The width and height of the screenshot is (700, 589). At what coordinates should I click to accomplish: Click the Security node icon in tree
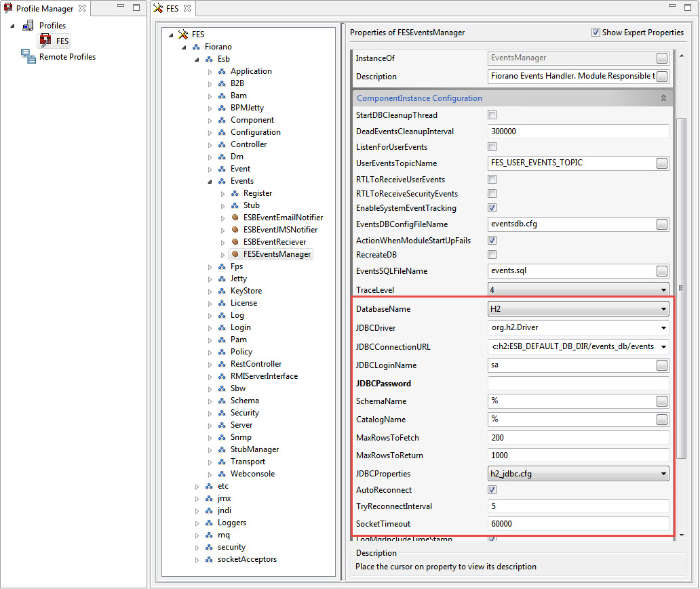pos(222,413)
